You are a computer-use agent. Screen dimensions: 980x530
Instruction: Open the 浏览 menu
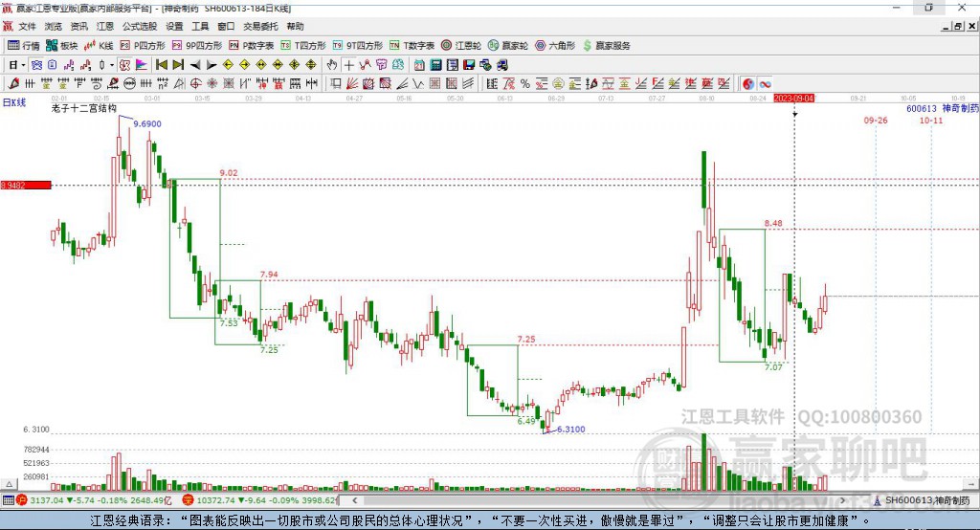54,26
